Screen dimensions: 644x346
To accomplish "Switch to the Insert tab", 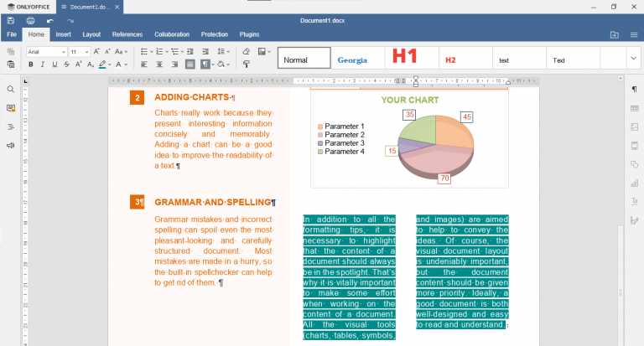I will point(63,34).
